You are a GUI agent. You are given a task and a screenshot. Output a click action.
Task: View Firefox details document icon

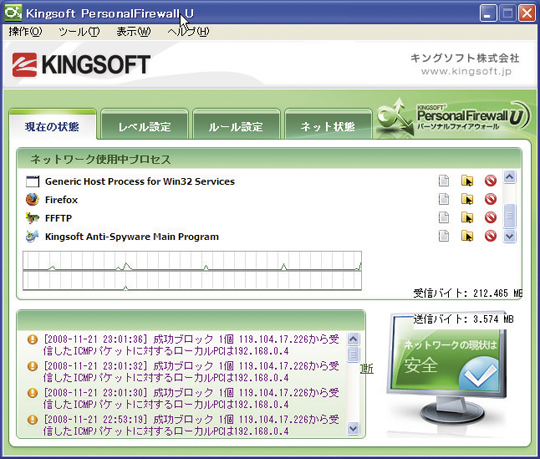coord(444,199)
